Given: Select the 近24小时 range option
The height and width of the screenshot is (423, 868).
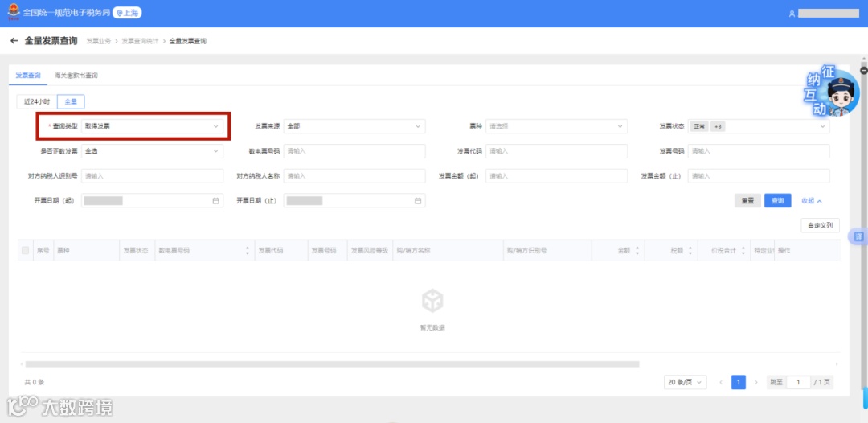Looking at the screenshot, I should click(37, 102).
